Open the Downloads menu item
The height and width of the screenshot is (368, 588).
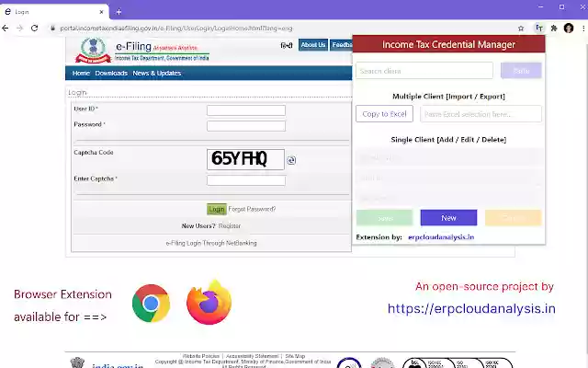pos(111,74)
